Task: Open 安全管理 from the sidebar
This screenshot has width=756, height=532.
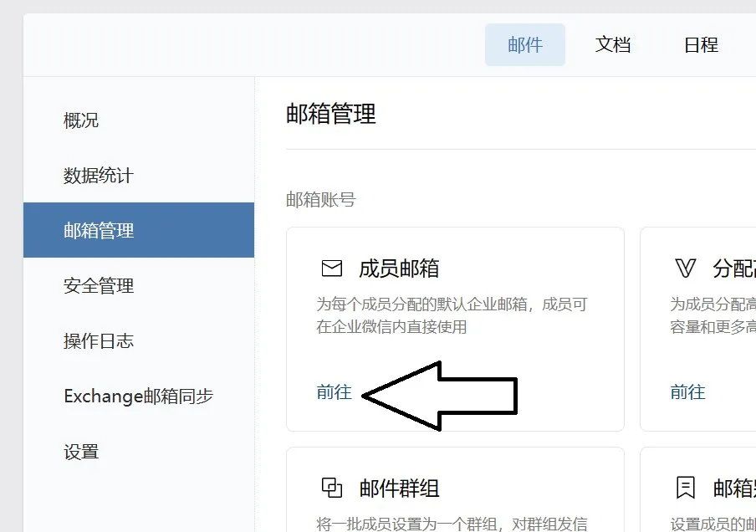Action: 99,286
